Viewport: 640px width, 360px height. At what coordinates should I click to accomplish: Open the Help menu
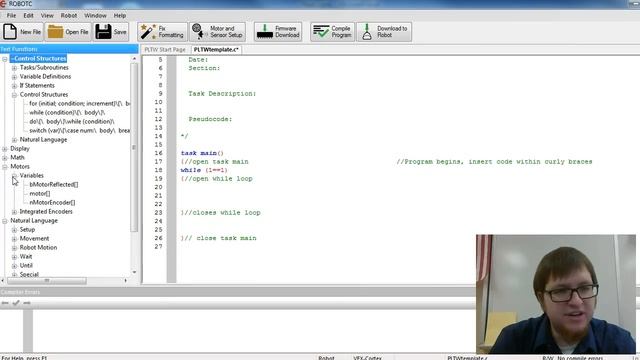pyautogui.click(x=120, y=16)
